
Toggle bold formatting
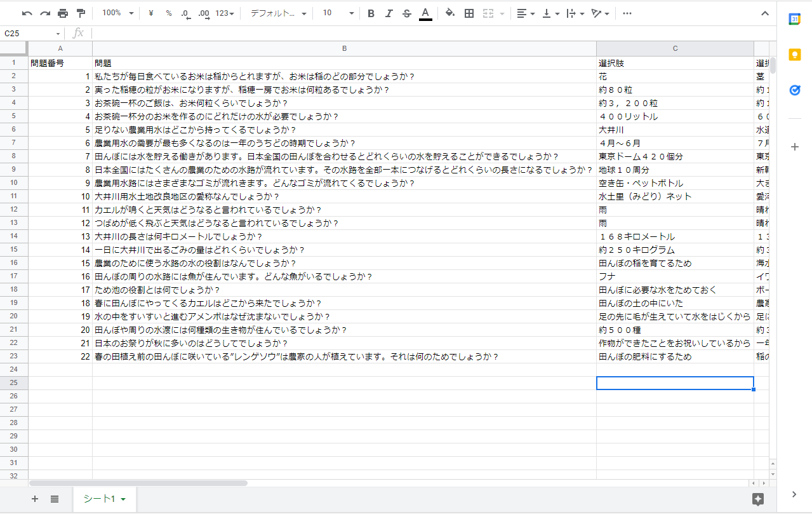[371, 13]
